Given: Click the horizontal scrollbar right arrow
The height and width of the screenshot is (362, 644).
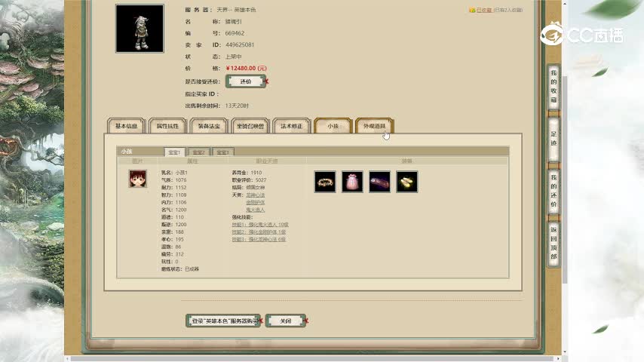Looking at the screenshot, I should pyautogui.click(x=558, y=359).
